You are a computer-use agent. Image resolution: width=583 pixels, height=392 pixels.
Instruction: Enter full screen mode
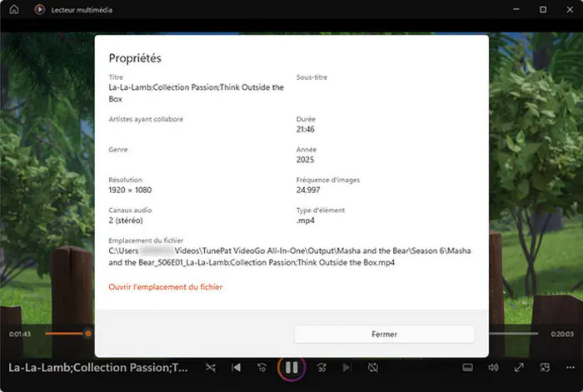click(x=519, y=368)
